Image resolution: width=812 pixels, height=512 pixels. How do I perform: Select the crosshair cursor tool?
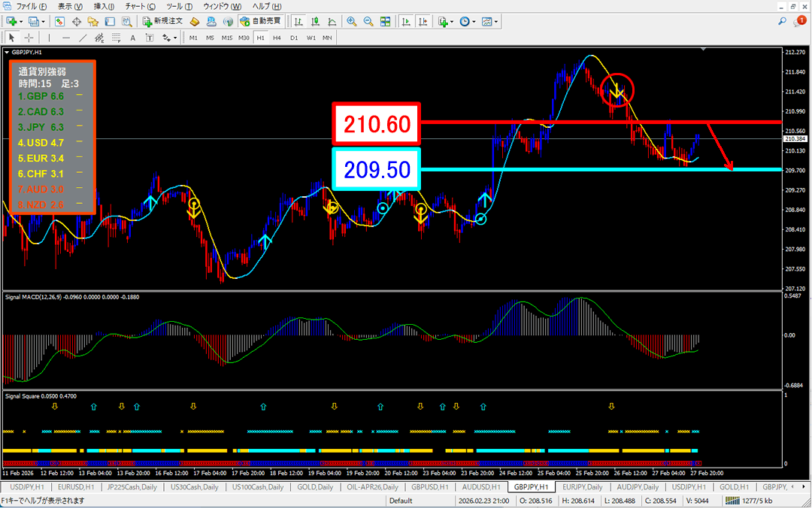[x=29, y=37]
